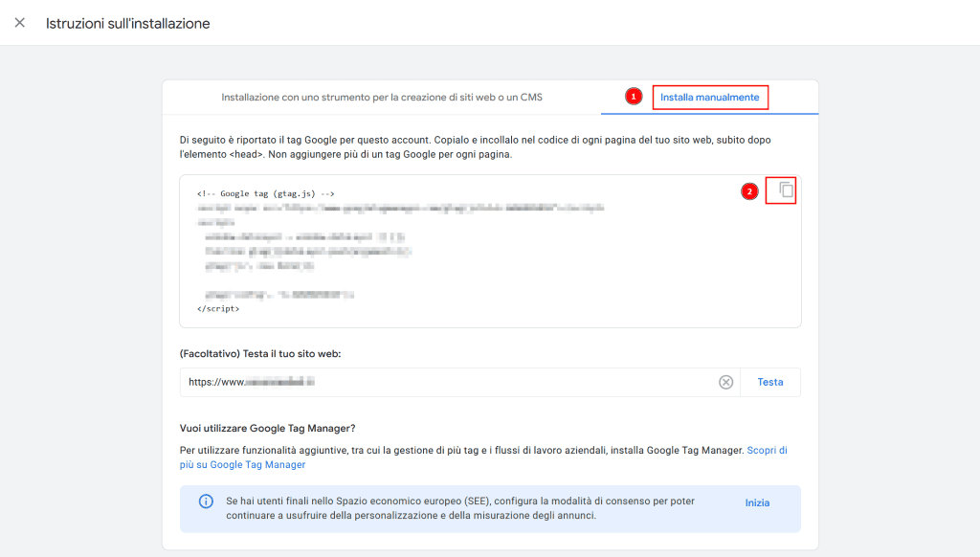This screenshot has width=980, height=557.
Task: Click the Vuoi utilizzare Google Tag Manager heading
Action: coord(274,428)
